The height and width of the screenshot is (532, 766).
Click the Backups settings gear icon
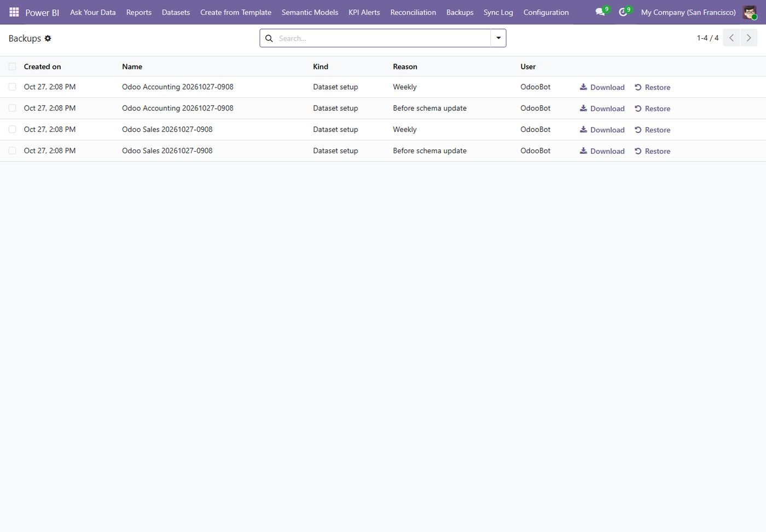[x=48, y=38]
